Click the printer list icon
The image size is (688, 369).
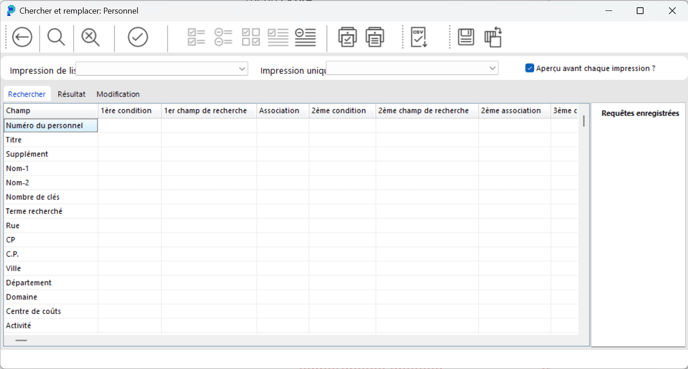click(375, 37)
